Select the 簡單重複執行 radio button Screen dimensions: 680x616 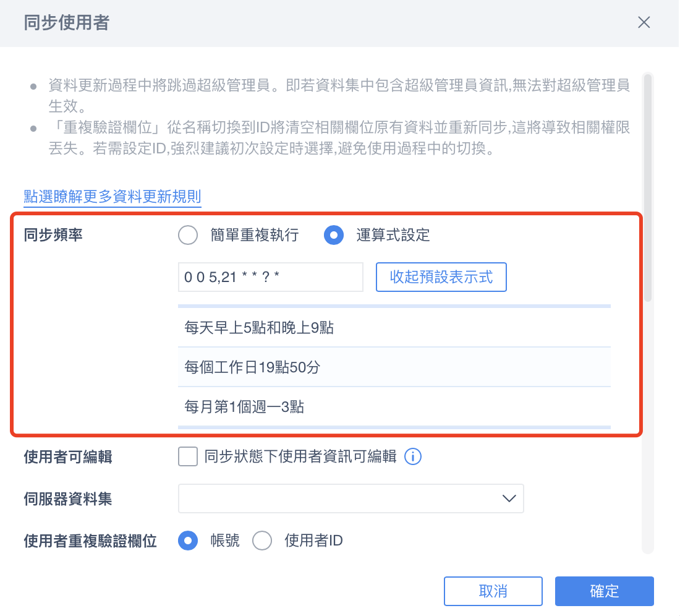(x=188, y=235)
